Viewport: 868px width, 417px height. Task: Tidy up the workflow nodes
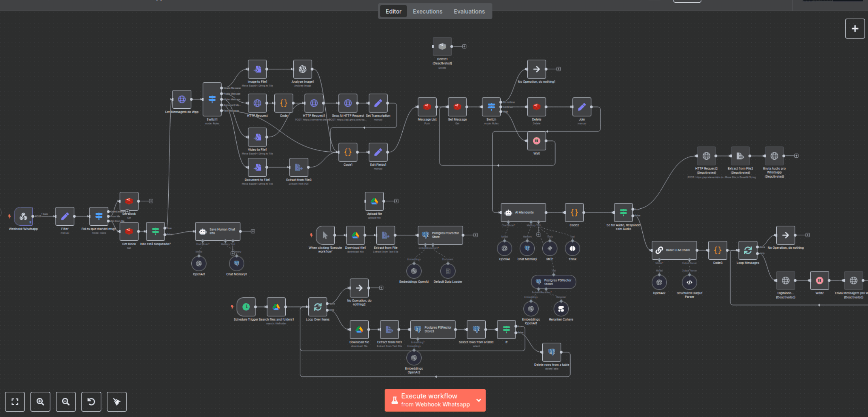pyautogui.click(x=117, y=402)
